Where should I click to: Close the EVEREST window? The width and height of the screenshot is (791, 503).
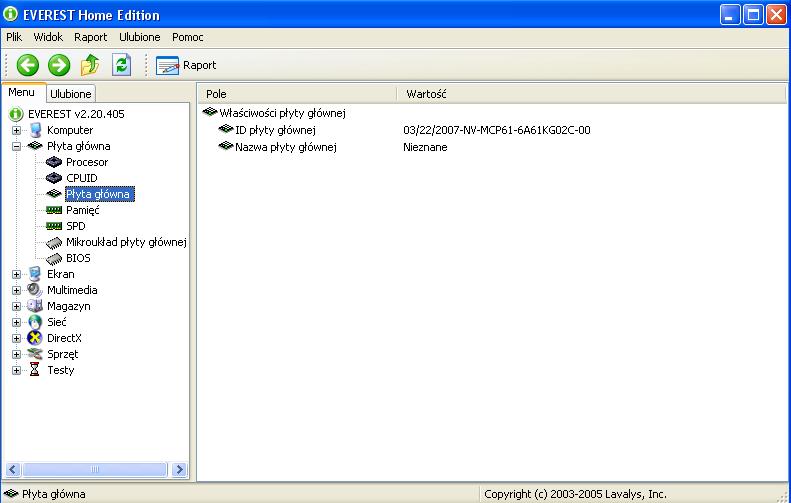[x=776, y=15]
